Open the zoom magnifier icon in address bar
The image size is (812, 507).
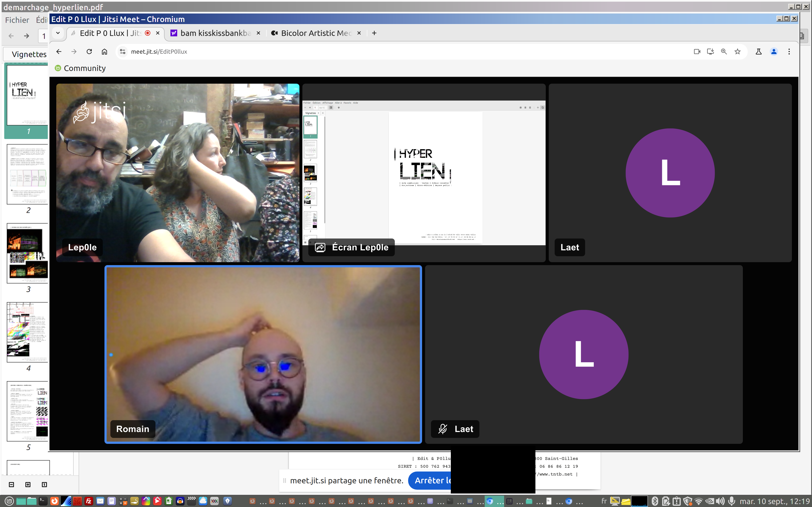[724, 52]
